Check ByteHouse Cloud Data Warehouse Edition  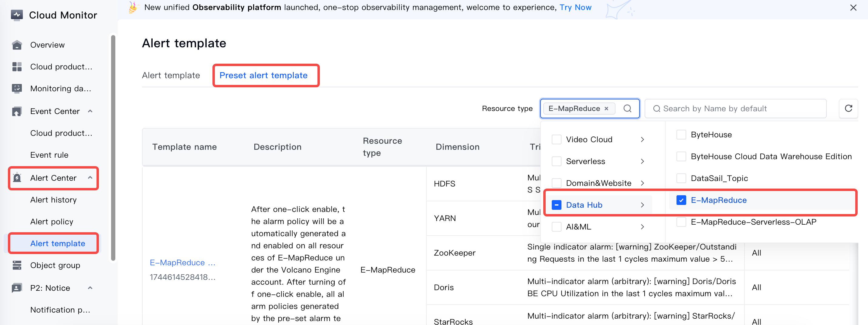pyautogui.click(x=681, y=156)
